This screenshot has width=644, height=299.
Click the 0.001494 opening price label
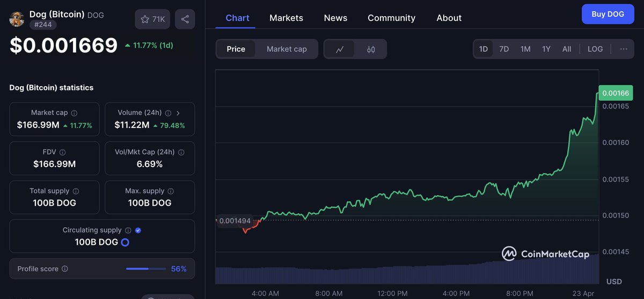(235, 221)
